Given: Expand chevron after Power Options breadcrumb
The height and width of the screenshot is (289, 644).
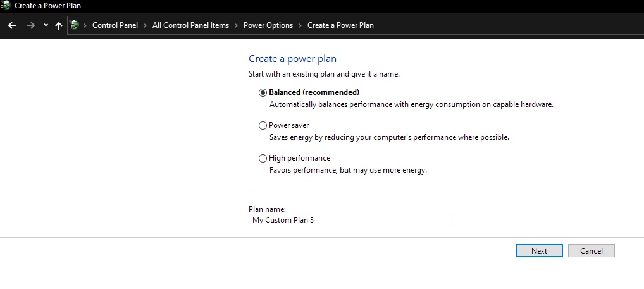Looking at the screenshot, I should coord(300,25).
